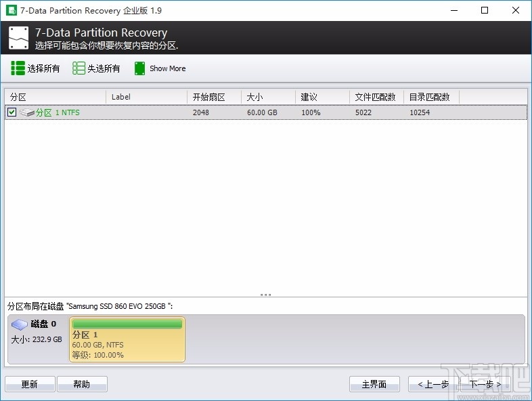Sort by the 建议 column header
The image size is (532, 401).
coord(322,97)
